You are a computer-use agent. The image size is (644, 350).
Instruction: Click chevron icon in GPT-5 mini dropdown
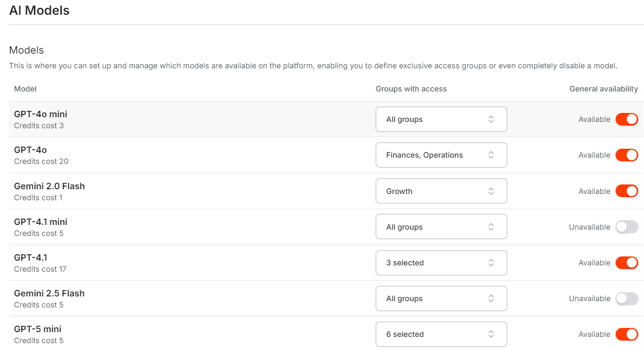491,334
